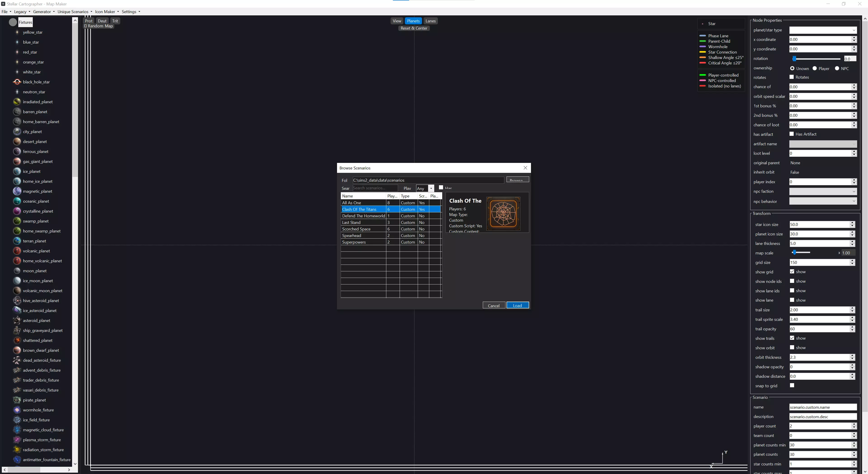
Task: Set ownership to Player radio button
Action: click(x=815, y=68)
